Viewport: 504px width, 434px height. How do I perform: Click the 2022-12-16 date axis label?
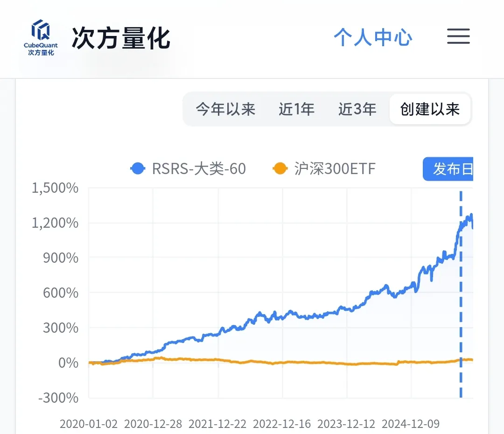point(282,424)
